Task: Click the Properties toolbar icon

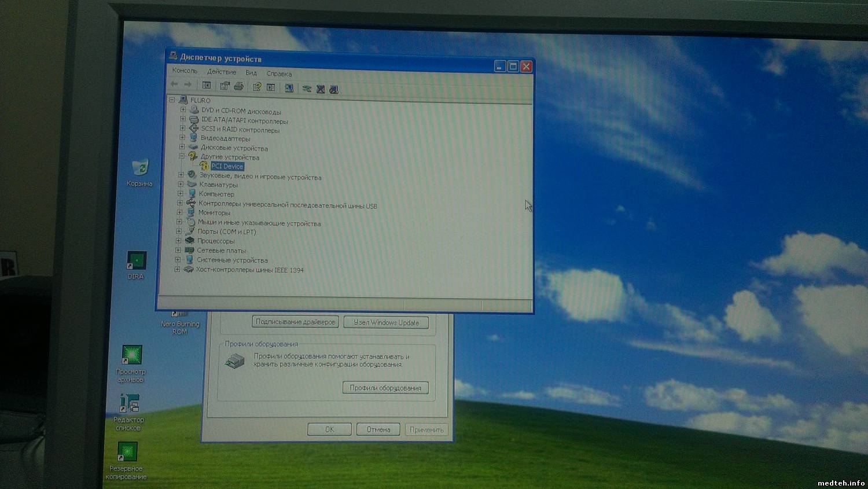Action: coord(225,86)
